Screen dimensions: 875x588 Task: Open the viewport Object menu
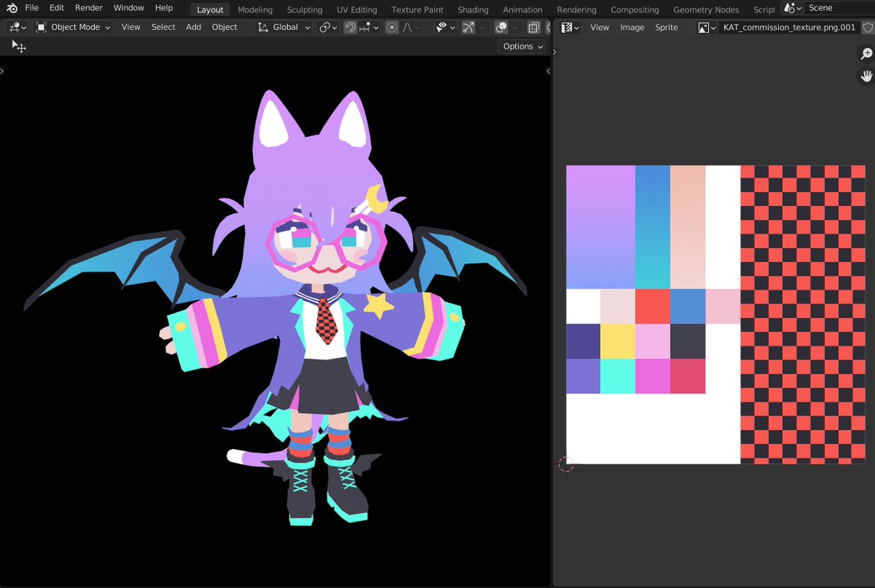click(x=225, y=27)
